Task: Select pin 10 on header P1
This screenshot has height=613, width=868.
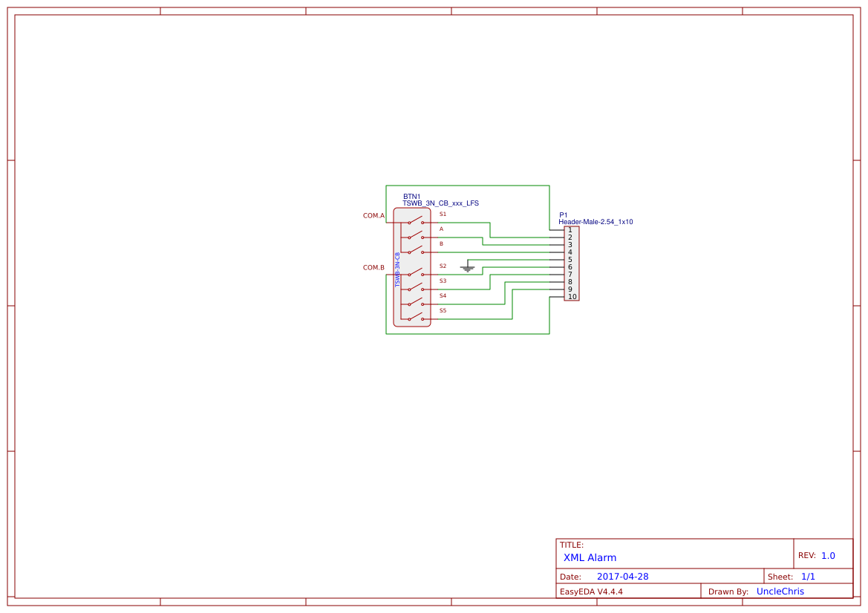Action: [x=572, y=296]
